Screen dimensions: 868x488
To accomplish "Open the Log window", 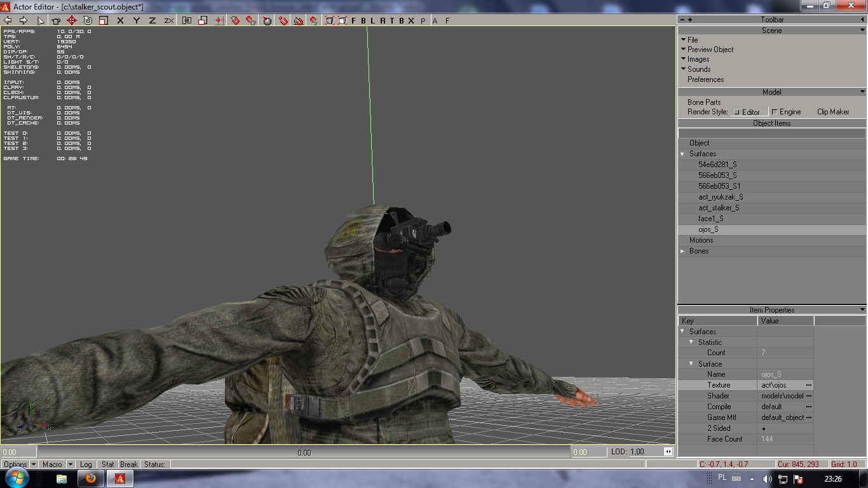I will 86,464.
